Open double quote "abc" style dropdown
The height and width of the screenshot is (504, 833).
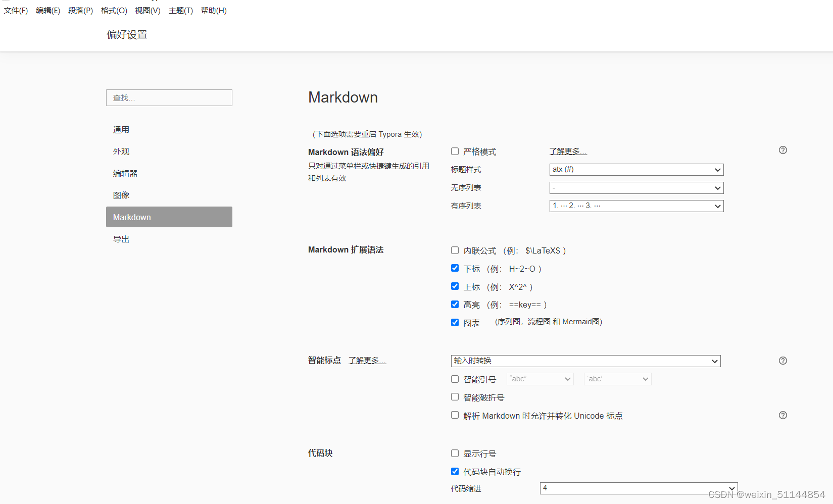pyautogui.click(x=540, y=379)
